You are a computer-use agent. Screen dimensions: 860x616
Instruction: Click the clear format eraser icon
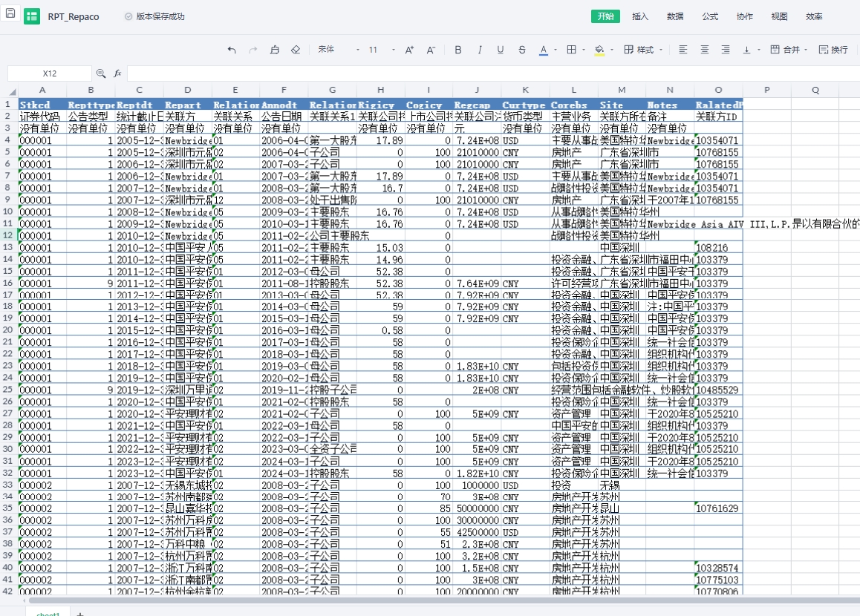pos(296,50)
